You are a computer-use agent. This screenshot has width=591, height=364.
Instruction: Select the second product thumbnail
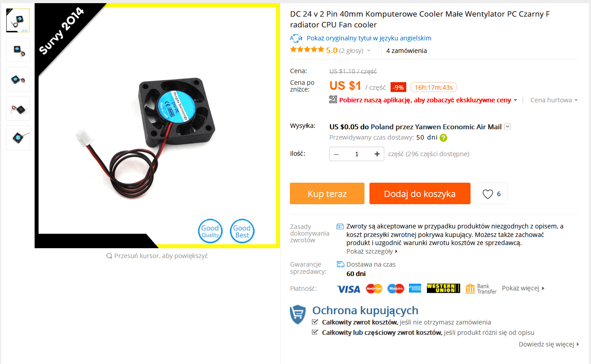(x=18, y=50)
